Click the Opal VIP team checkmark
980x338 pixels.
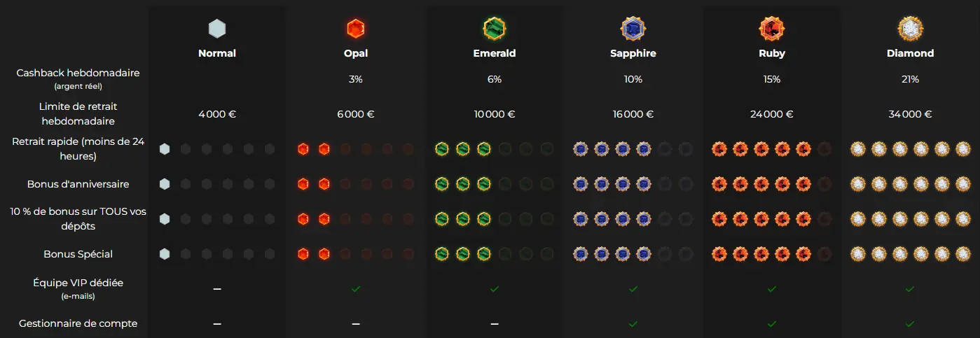pos(356,288)
